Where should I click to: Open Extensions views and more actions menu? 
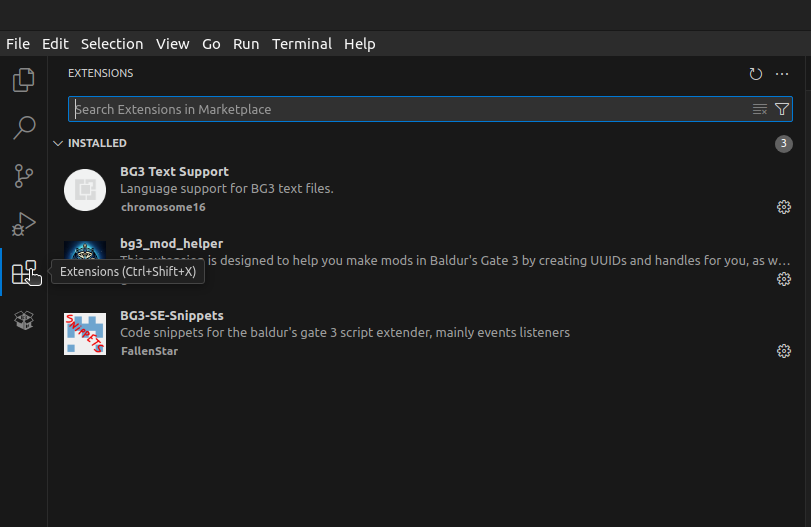pyautogui.click(x=782, y=74)
